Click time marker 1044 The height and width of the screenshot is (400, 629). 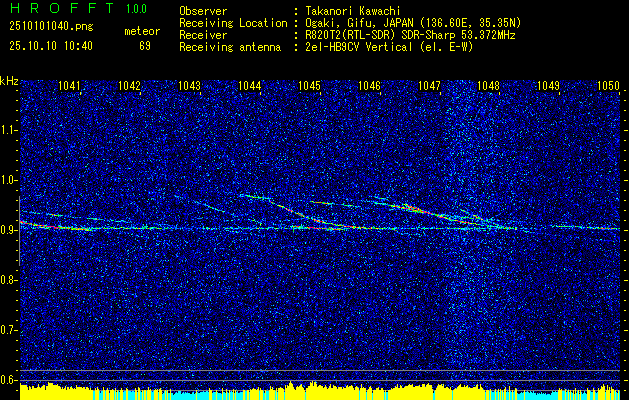(250, 86)
